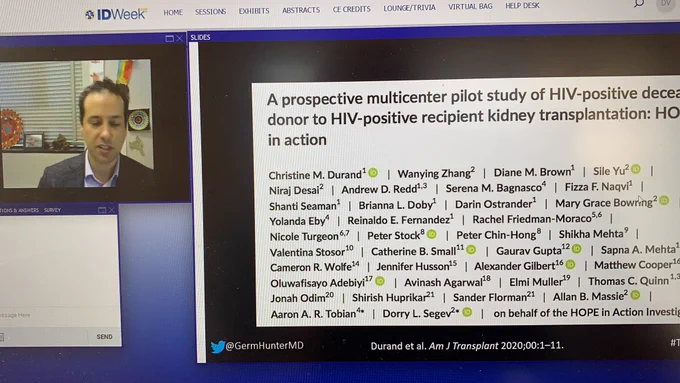Screen dimensions: 680x383
Task: Open the VIRTUAL BAG link
Action: pyautogui.click(x=470, y=7)
